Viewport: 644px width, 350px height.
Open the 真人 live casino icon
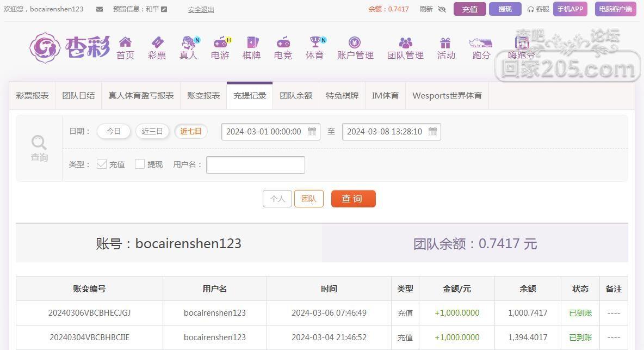click(x=188, y=42)
